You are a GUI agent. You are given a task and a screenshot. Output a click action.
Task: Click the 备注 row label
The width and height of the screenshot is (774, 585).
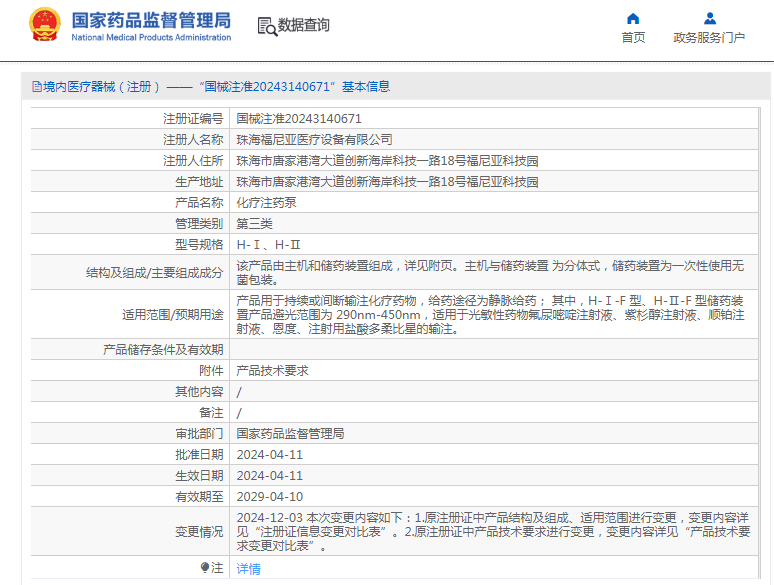click(x=211, y=413)
